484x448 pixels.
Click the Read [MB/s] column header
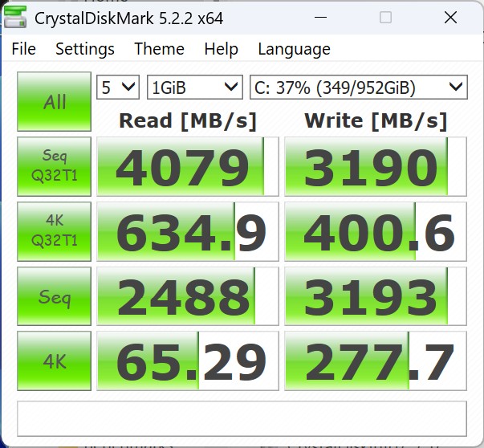188,120
